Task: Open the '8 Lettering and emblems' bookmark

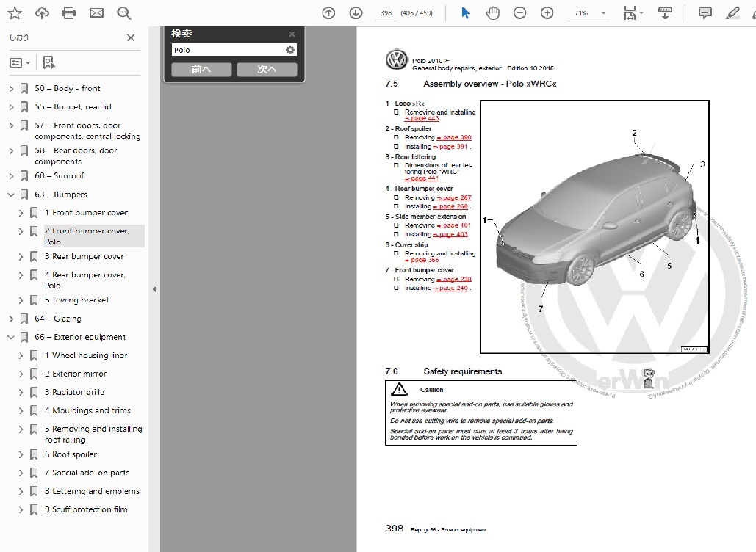Action: click(92, 491)
